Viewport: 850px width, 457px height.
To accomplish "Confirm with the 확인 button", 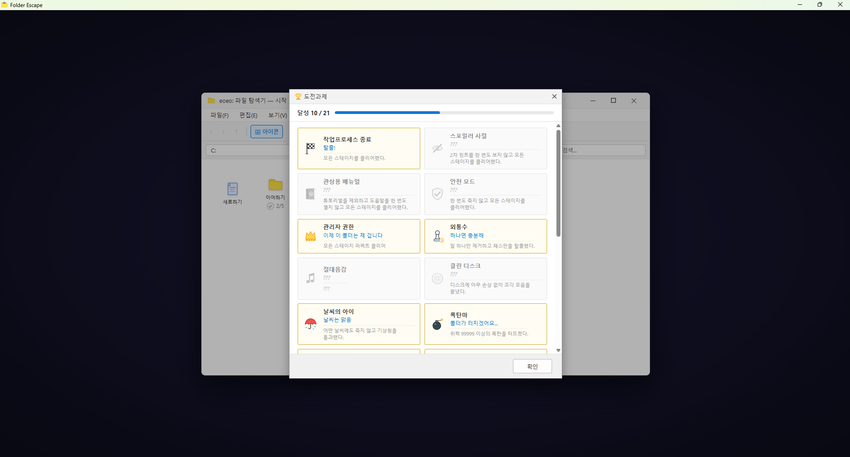I will click(532, 366).
